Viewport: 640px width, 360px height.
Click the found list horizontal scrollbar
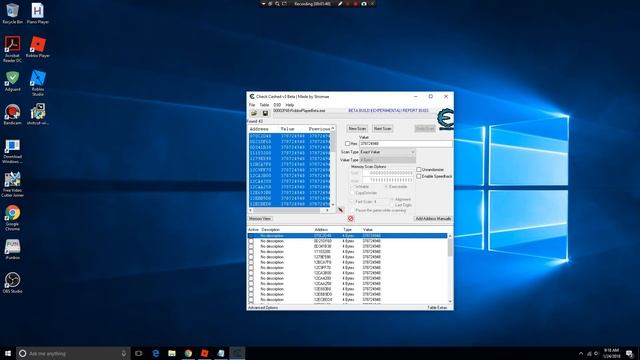[289, 210]
